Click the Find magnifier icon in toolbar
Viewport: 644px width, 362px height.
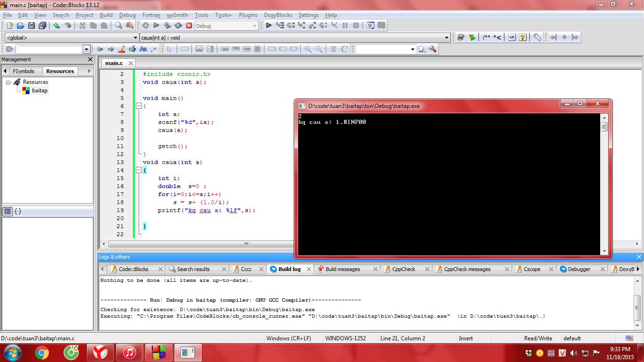click(x=118, y=26)
